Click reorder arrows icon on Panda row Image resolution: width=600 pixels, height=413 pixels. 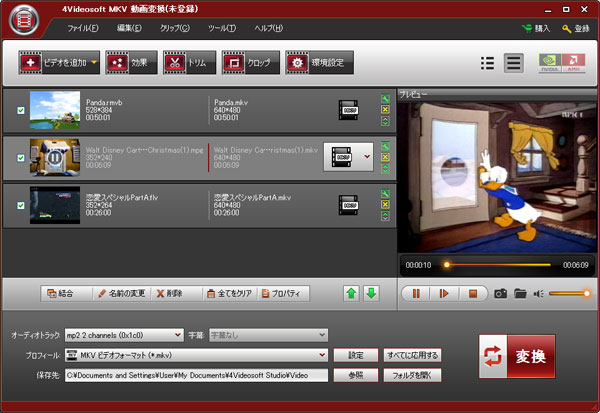tap(385, 121)
